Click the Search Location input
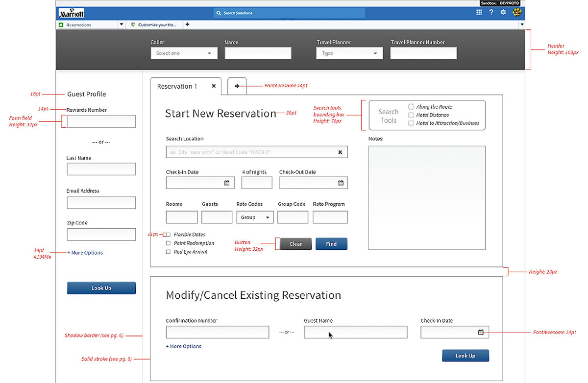Viewport: 588px width, 383px height. (x=257, y=152)
